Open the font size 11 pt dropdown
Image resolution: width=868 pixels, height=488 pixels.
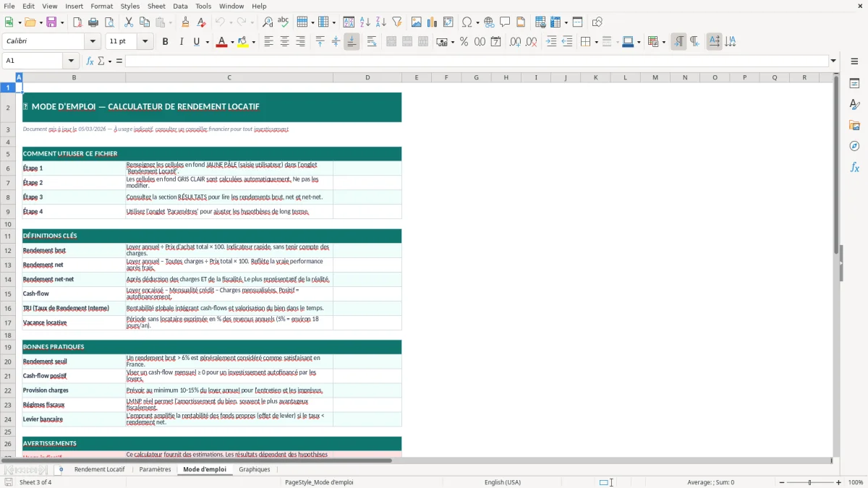point(145,42)
